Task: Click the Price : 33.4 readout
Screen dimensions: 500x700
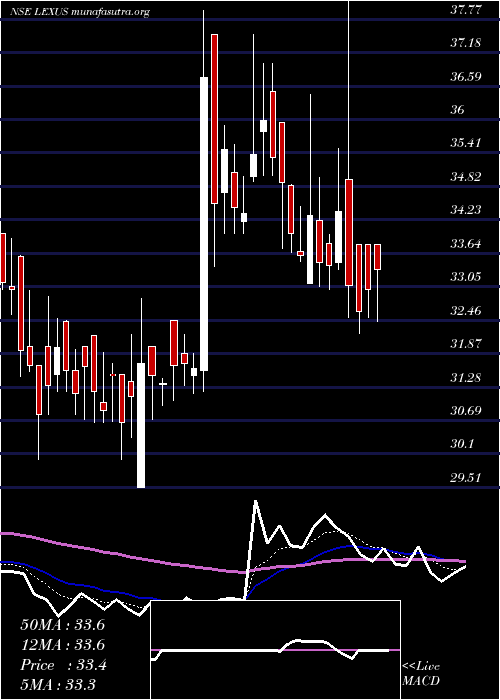Action: [62, 666]
